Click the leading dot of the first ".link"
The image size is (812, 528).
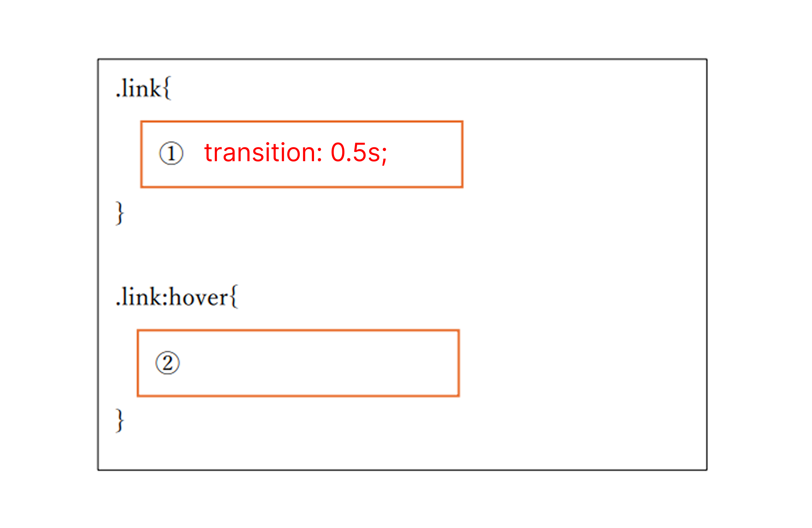coord(118,96)
